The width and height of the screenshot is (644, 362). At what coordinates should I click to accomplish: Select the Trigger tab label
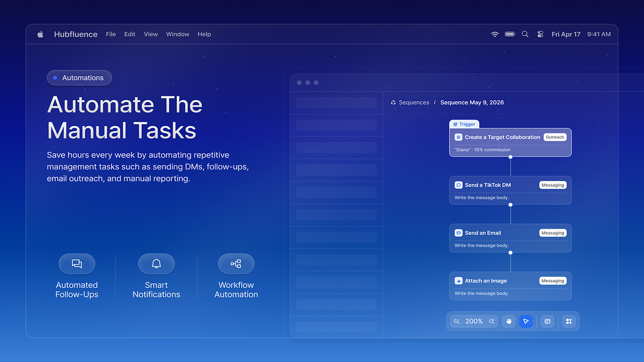pyautogui.click(x=464, y=124)
